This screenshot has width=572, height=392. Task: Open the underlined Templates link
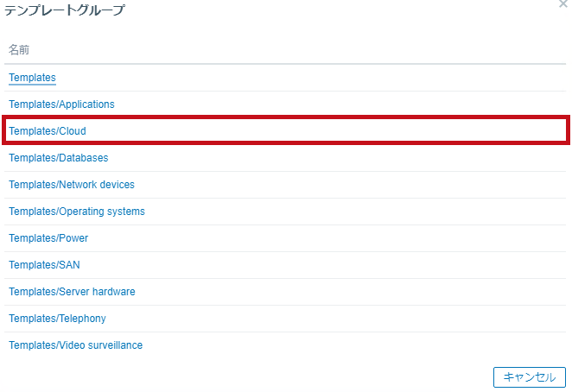point(32,78)
